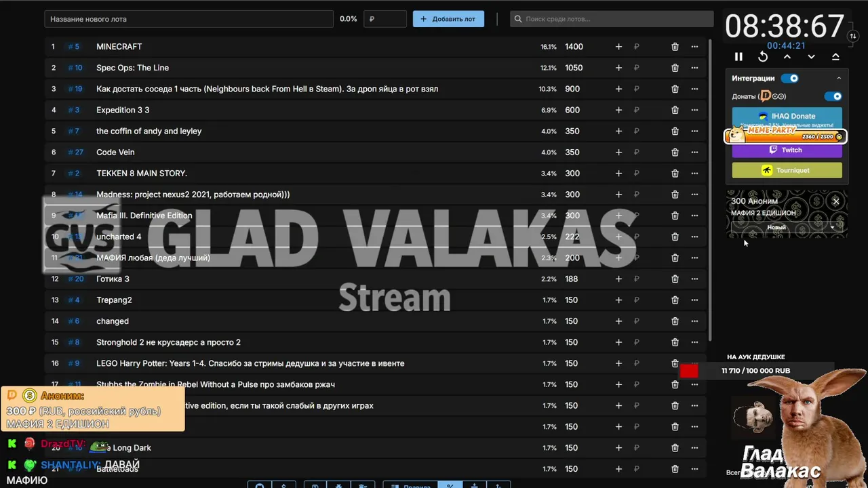The height and width of the screenshot is (488, 868).
Task: Click the 1400 amount of MINECRAFT
Action: 574,47
